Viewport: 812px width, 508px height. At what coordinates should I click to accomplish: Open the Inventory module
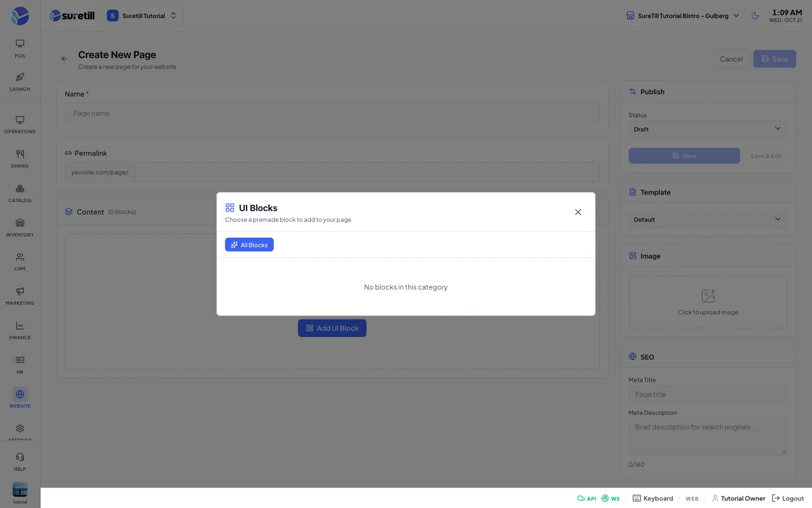(x=20, y=228)
